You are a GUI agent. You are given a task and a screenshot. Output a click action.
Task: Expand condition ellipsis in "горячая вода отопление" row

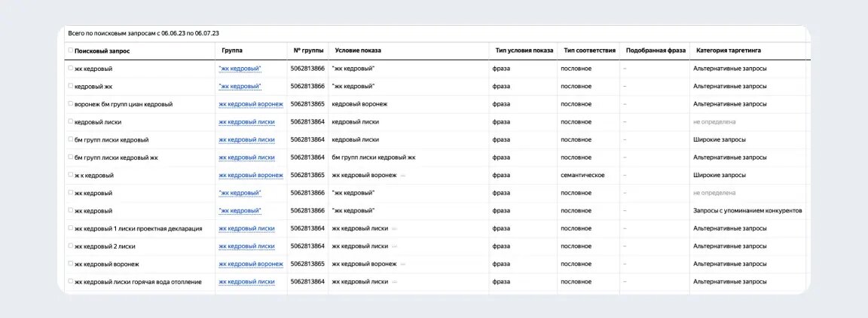click(x=394, y=282)
